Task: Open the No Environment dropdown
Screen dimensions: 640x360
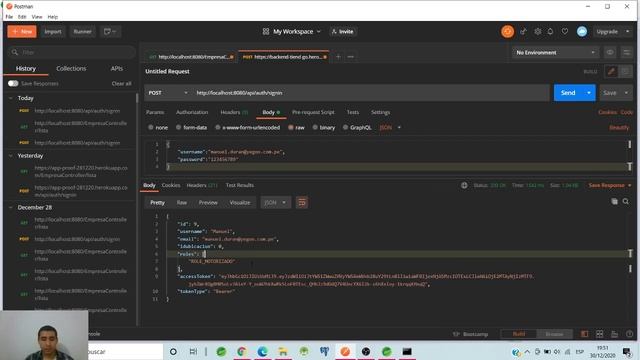Action: click(555, 52)
